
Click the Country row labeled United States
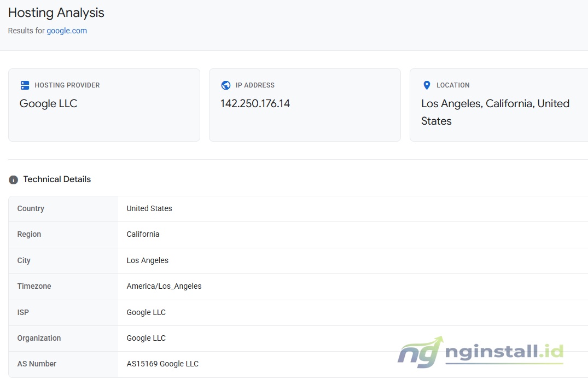tap(149, 208)
